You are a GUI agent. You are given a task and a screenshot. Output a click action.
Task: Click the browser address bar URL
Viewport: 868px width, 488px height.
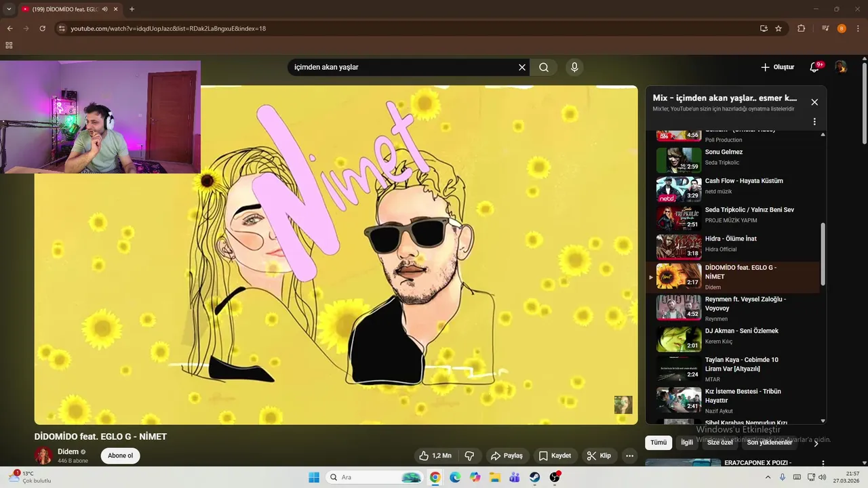[168, 28]
